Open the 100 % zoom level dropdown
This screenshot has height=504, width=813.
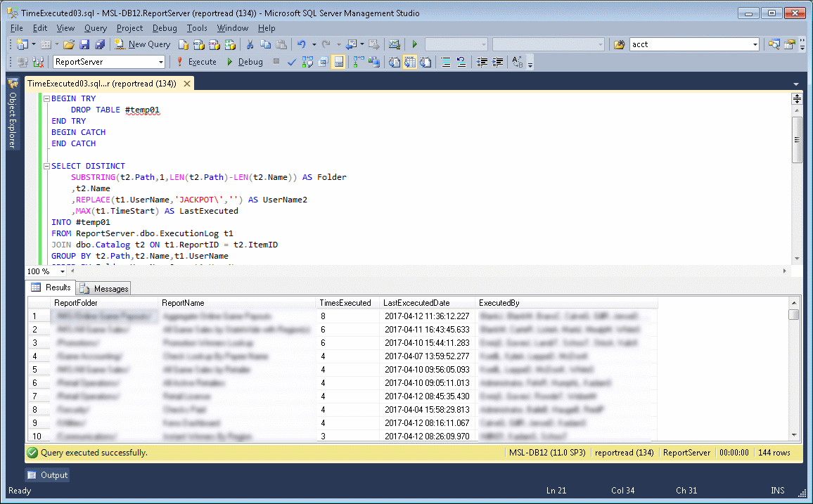coord(63,271)
